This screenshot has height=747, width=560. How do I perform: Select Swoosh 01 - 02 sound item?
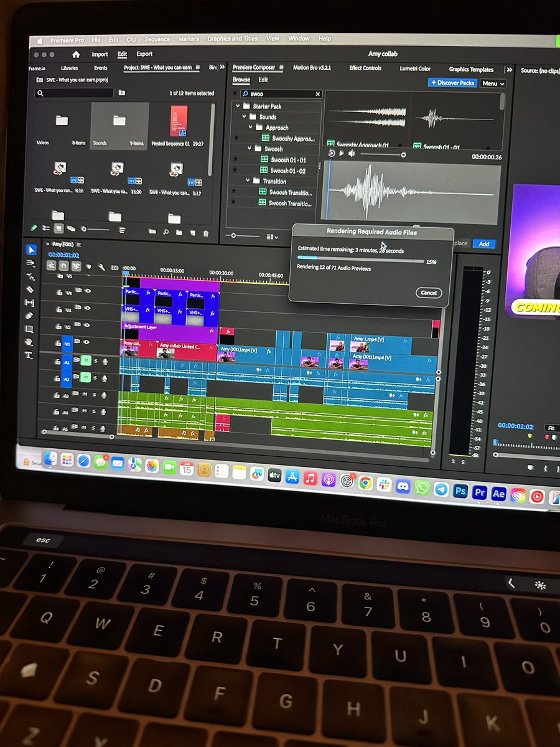pos(284,170)
